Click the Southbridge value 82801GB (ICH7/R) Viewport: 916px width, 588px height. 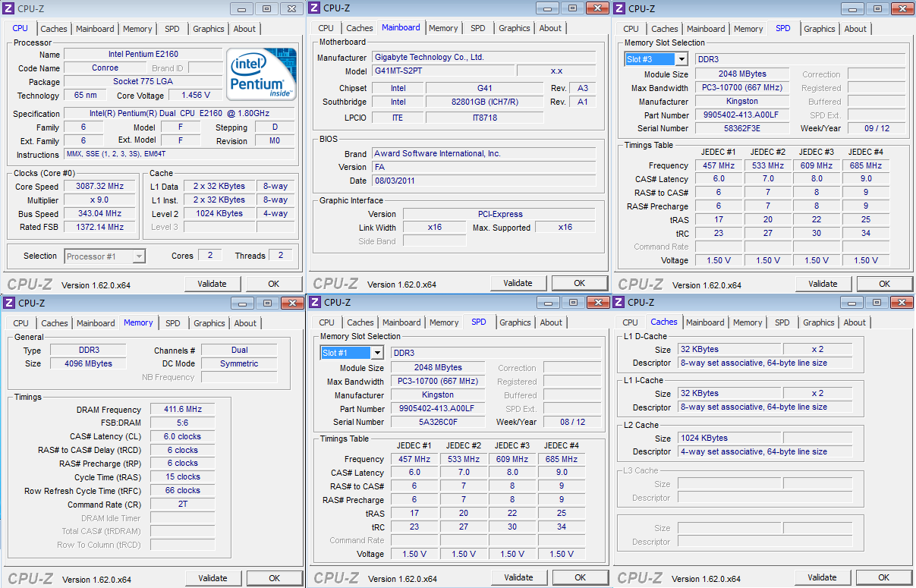pyautogui.click(x=484, y=102)
